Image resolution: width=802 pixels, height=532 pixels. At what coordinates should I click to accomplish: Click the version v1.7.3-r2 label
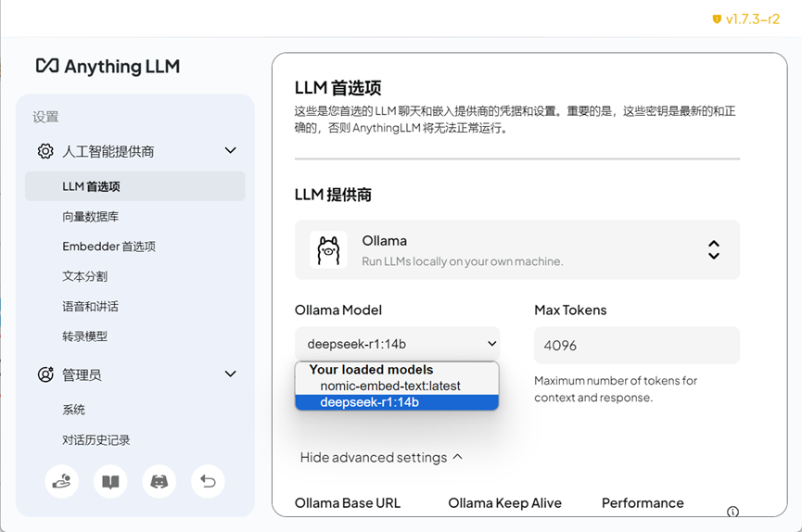pos(752,19)
